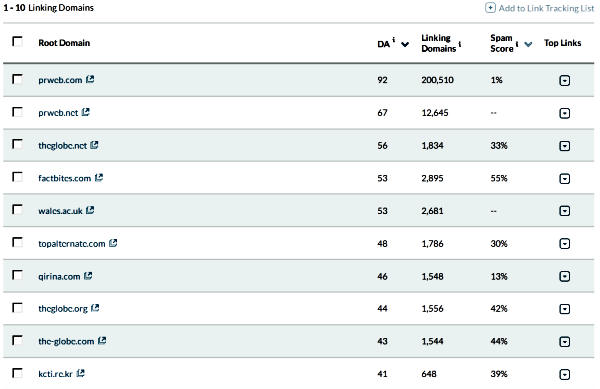Click external link icon next to factbites.com
This screenshot has width=600, height=389.
click(99, 177)
